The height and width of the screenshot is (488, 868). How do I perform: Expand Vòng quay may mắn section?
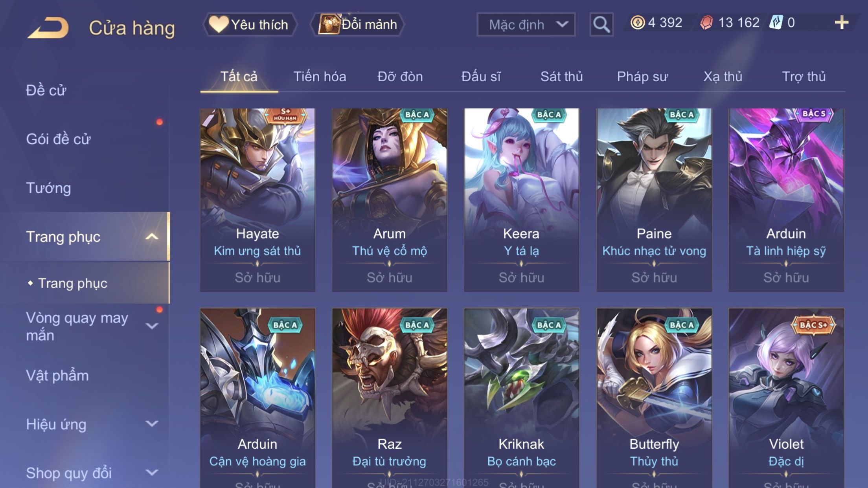click(x=152, y=326)
